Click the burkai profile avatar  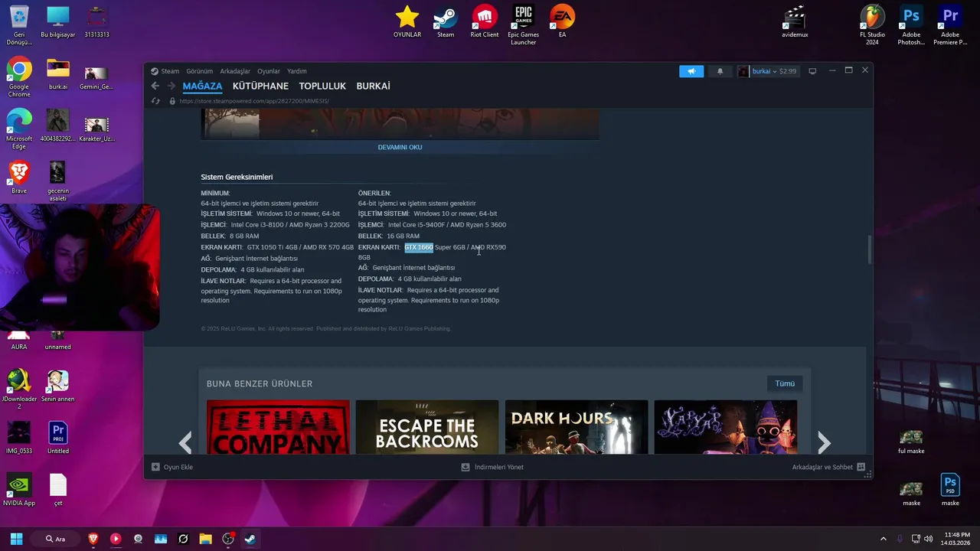pyautogui.click(x=743, y=71)
